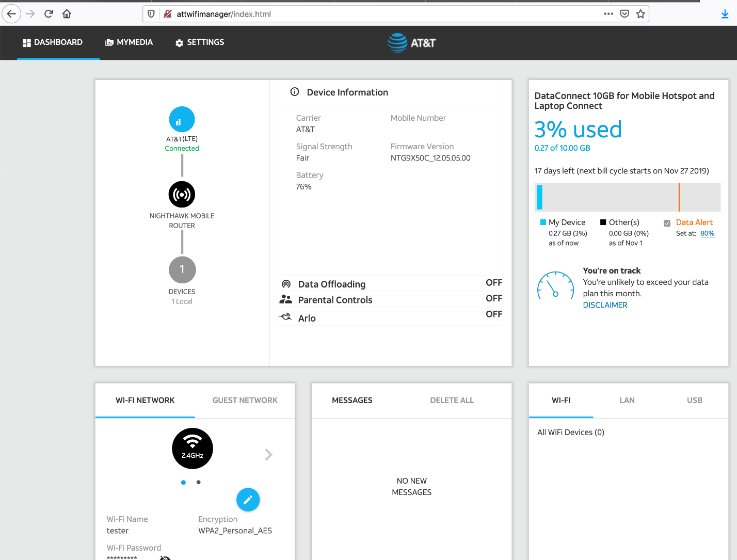The height and width of the screenshot is (560, 737).
Task: Save page to Pocket icon
Action: pyautogui.click(x=624, y=14)
